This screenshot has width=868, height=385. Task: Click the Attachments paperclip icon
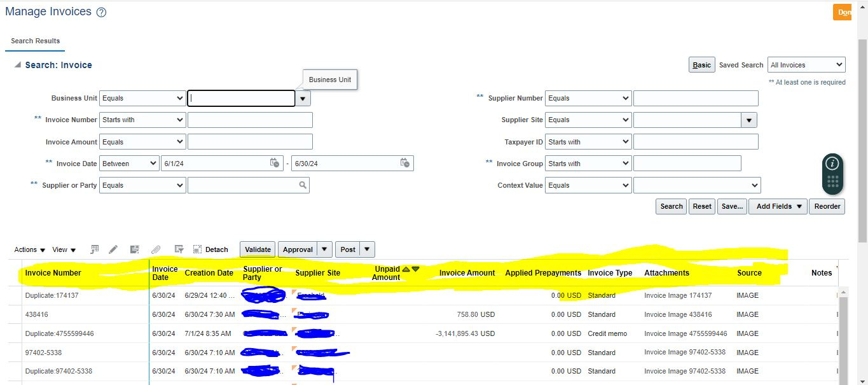click(x=156, y=249)
